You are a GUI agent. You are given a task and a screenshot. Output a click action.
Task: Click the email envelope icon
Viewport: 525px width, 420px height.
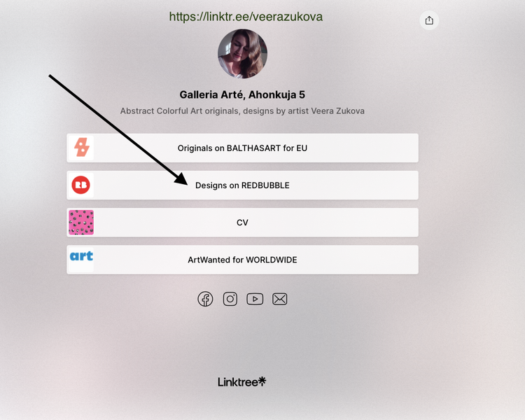279,299
